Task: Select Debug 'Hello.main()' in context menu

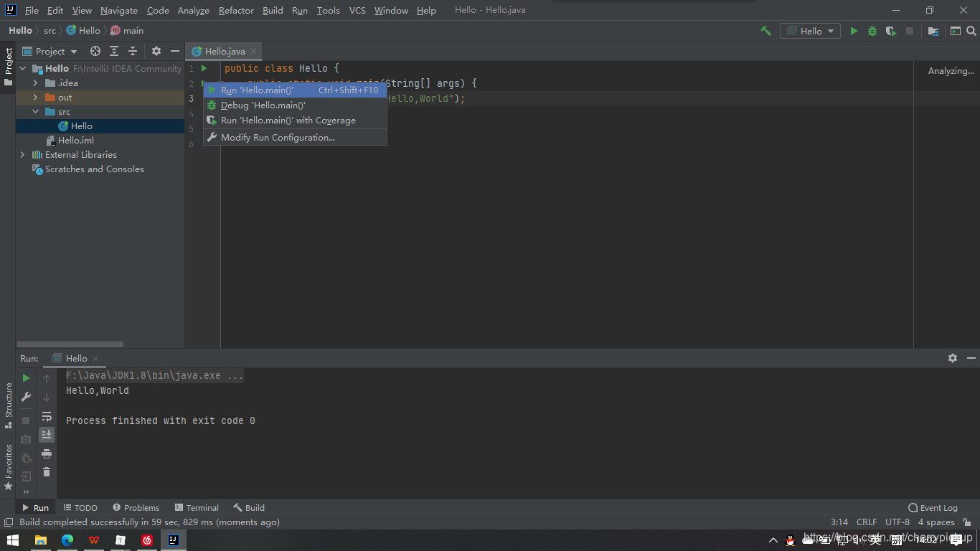Action: point(295,105)
